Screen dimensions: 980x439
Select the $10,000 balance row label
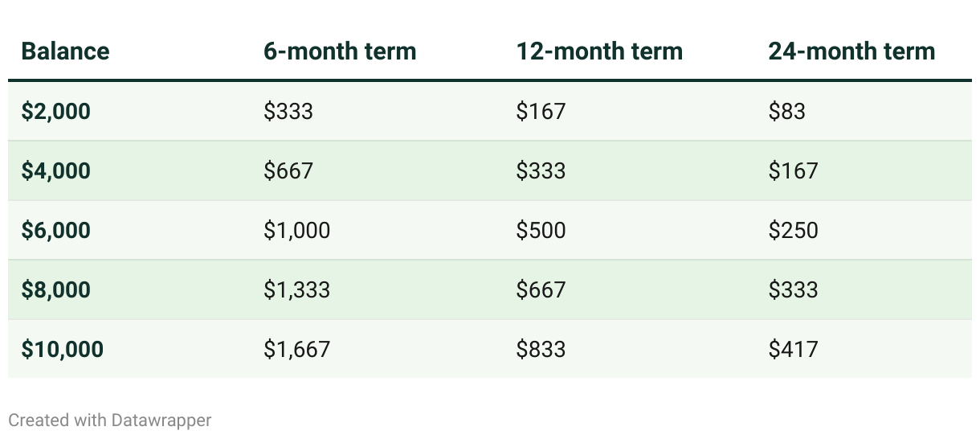(62, 349)
